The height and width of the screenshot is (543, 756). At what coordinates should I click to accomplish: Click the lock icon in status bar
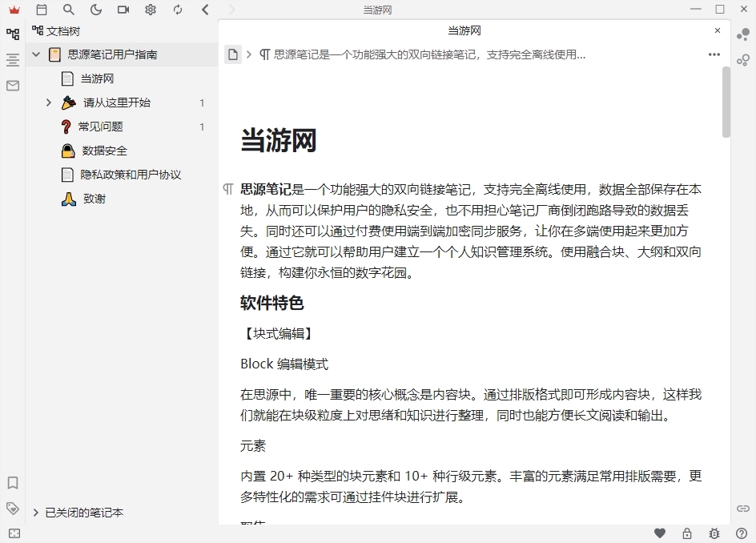coord(687,533)
